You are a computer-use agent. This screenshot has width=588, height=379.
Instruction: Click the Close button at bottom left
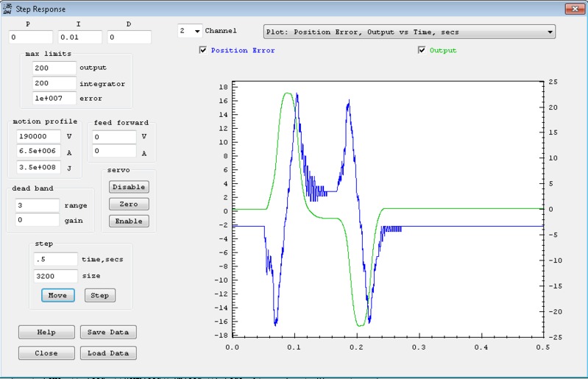(x=46, y=353)
